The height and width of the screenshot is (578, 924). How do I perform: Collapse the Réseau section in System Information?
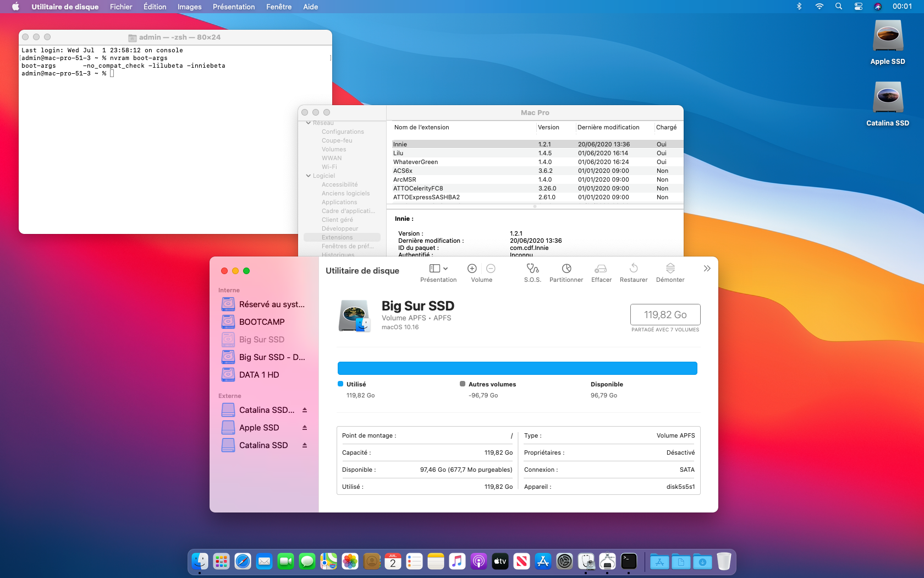(x=309, y=123)
